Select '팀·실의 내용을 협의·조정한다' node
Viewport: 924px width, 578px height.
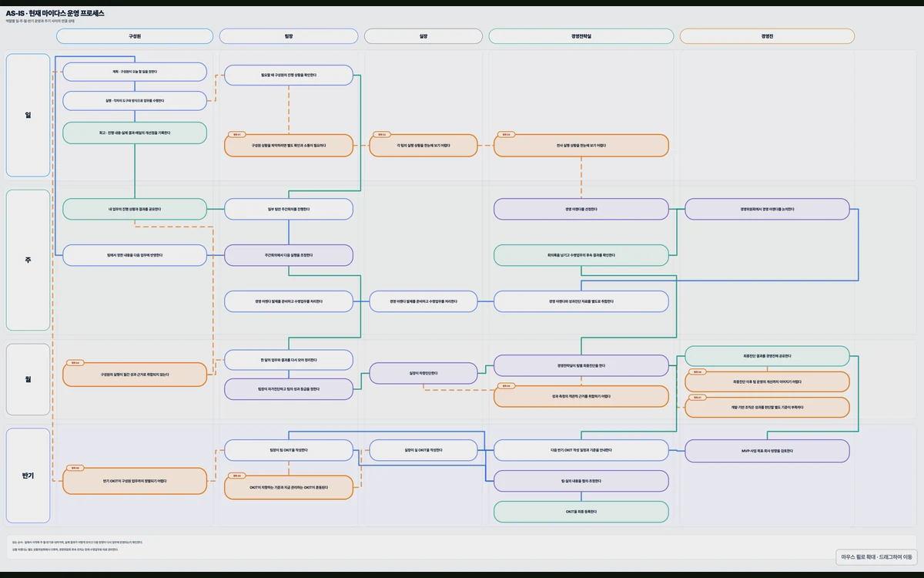[x=581, y=481]
